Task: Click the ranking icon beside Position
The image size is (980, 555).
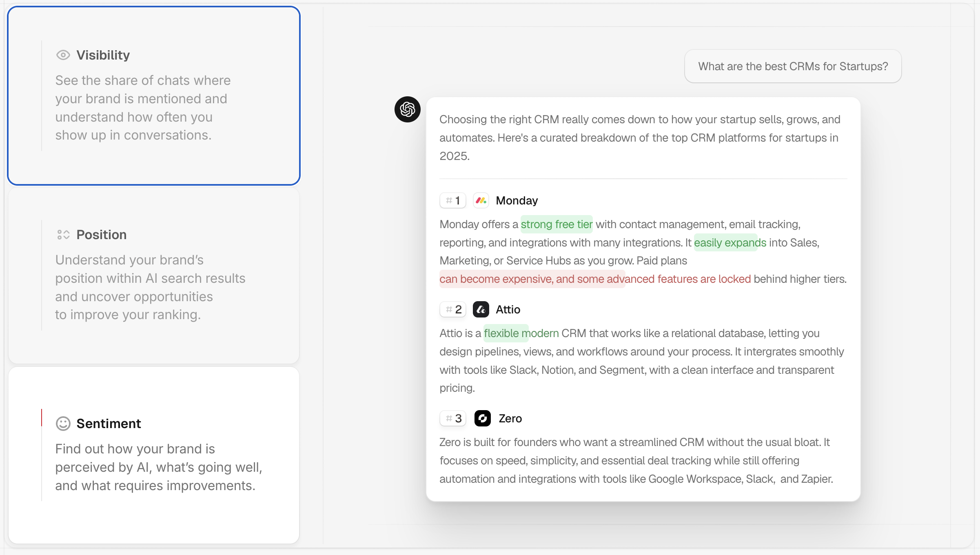Action: 63,235
